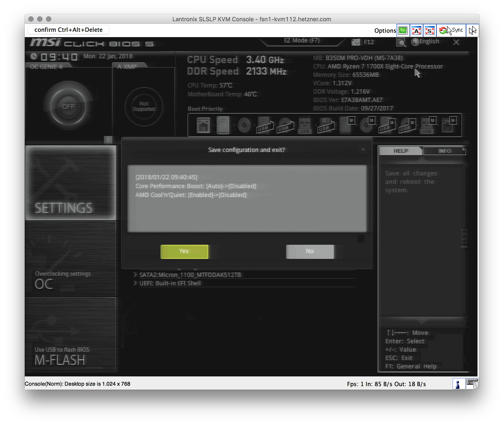Take a BIOS screenshot with the F12 camera icon
This screenshot has height=425, width=504.
click(356, 42)
